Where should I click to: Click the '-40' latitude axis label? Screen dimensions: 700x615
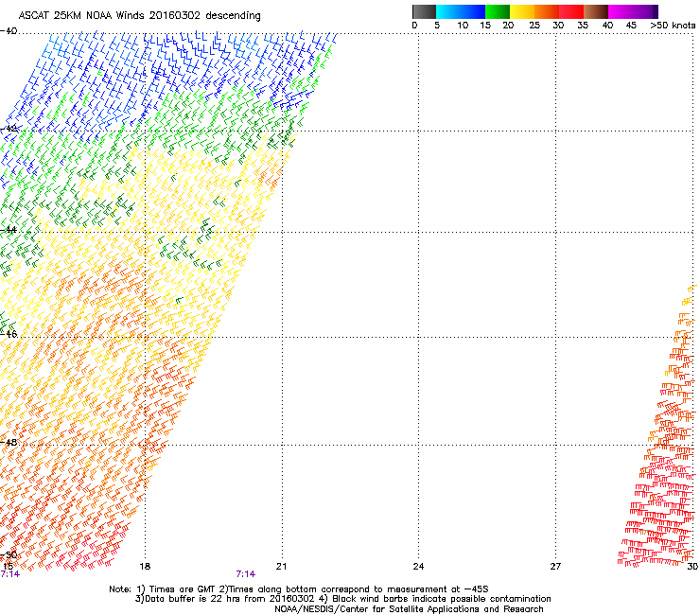tap(9, 31)
